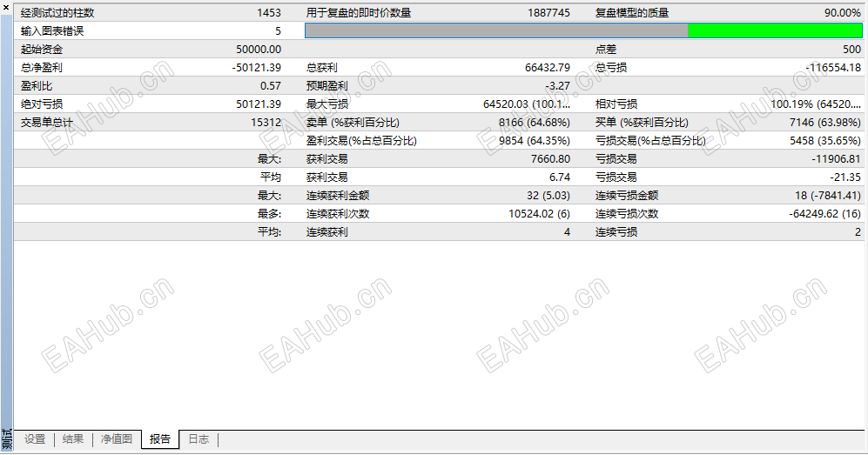
Task: Select the profit trades value 9854 (64.35%)
Action: [x=535, y=140]
